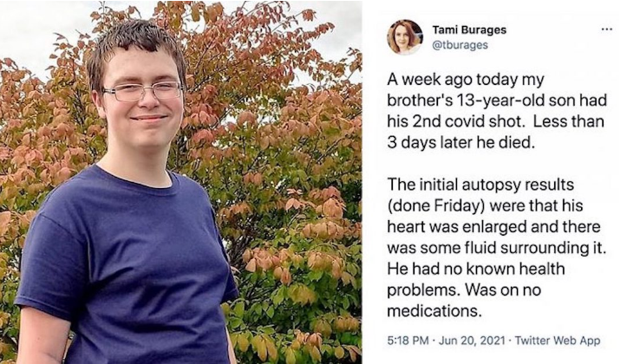Image resolution: width=627 pixels, height=364 pixels.
Task: Click the "(done Friday)" text
Action: pos(435,205)
